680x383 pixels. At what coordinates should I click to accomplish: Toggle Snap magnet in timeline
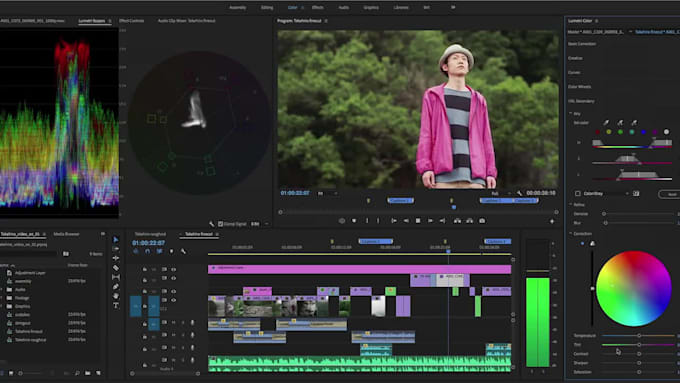[x=147, y=251]
